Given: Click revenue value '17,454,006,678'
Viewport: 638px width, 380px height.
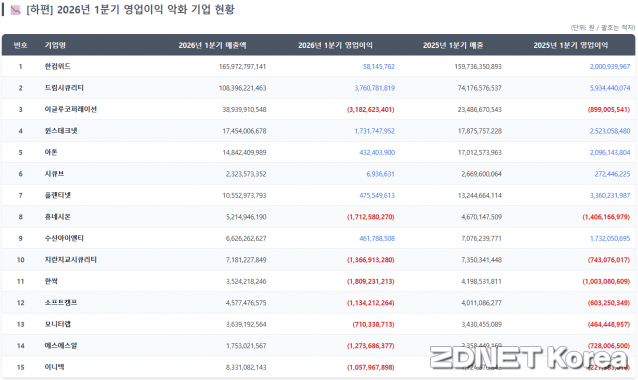Looking at the screenshot, I should 244,131.
